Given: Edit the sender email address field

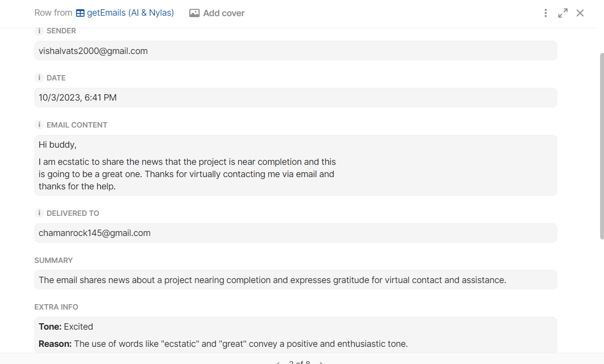Looking at the screenshot, I should click(x=296, y=51).
